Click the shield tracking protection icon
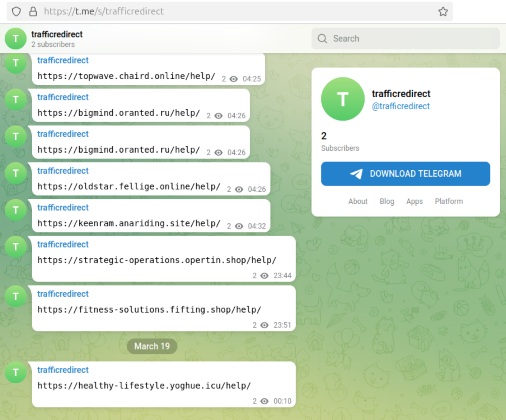 (16, 12)
